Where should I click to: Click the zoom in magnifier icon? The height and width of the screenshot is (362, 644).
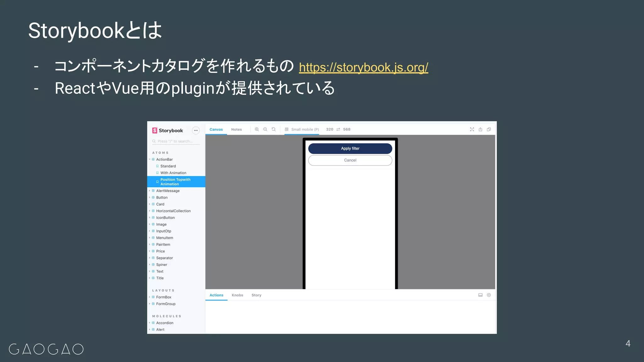[257, 129]
